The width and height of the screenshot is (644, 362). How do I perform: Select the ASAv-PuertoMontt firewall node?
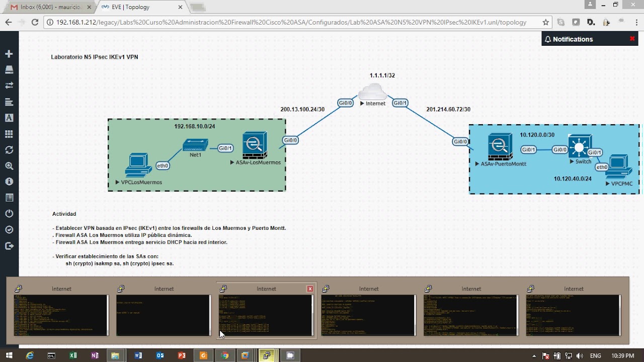coord(500,146)
